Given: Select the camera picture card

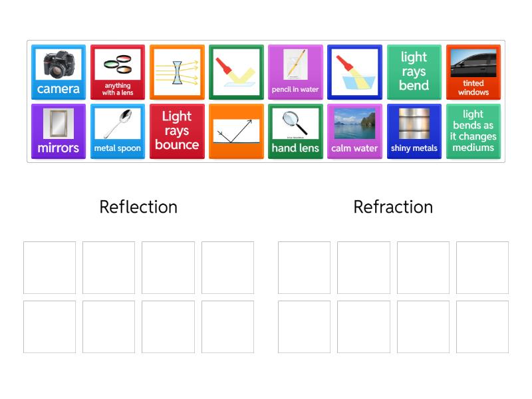Looking at the screenshot, I should pyautogui.click(x=59, y=72).
